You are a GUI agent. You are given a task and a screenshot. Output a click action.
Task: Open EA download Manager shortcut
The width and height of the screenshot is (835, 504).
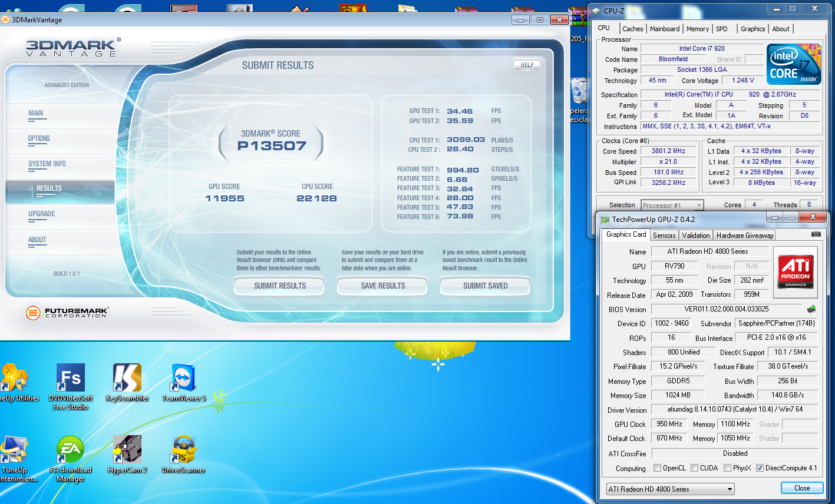[x=71, y=459]
